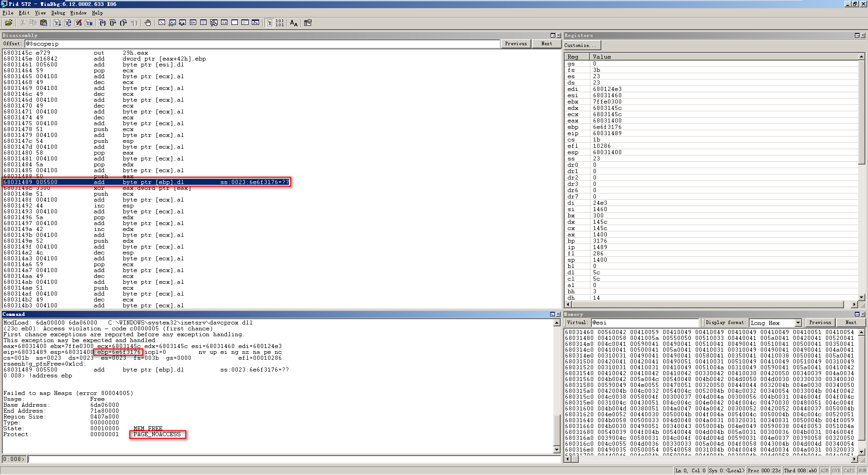Open the Help menu
The height and width of the screenshot is (475, 868).
coord(97,13)
